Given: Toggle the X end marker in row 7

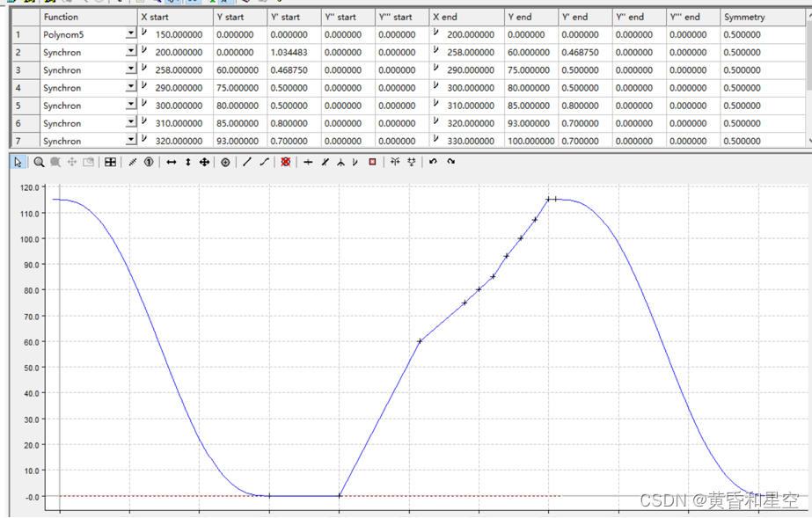Looking at the screenshot, I should [x=436, y=139].
